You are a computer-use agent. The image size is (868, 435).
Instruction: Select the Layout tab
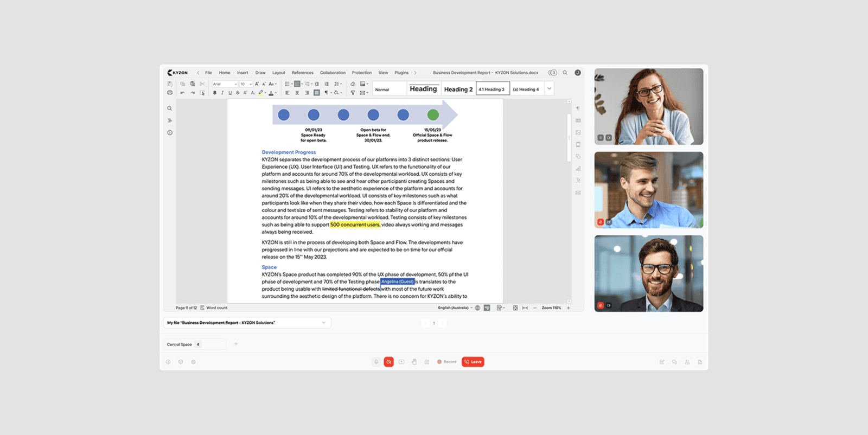(278, 73)
